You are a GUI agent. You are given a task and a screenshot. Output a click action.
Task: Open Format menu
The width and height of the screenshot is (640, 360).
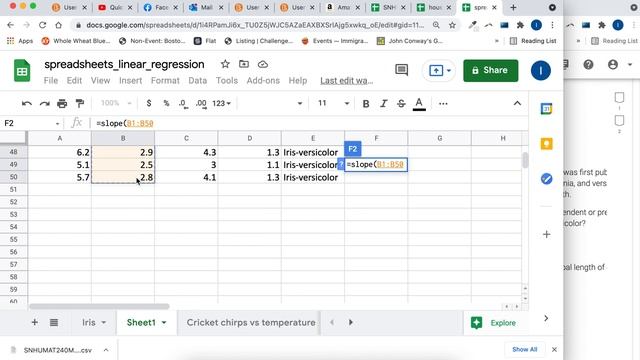click(x=165, y=80)
